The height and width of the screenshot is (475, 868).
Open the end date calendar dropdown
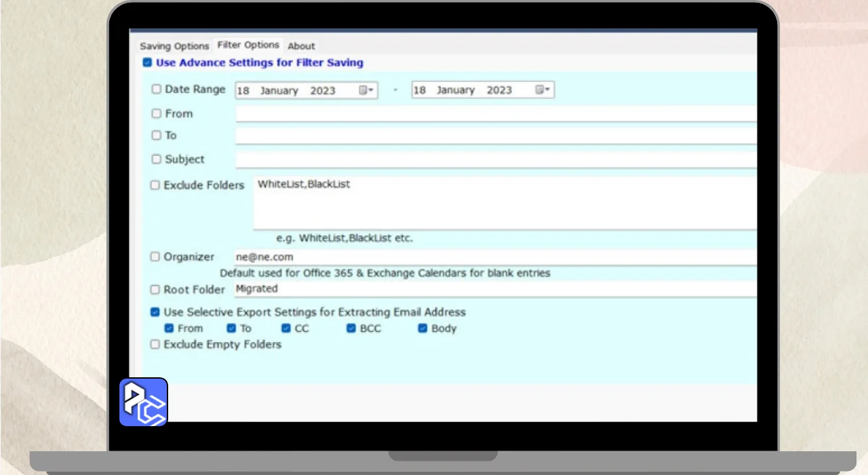543,90
